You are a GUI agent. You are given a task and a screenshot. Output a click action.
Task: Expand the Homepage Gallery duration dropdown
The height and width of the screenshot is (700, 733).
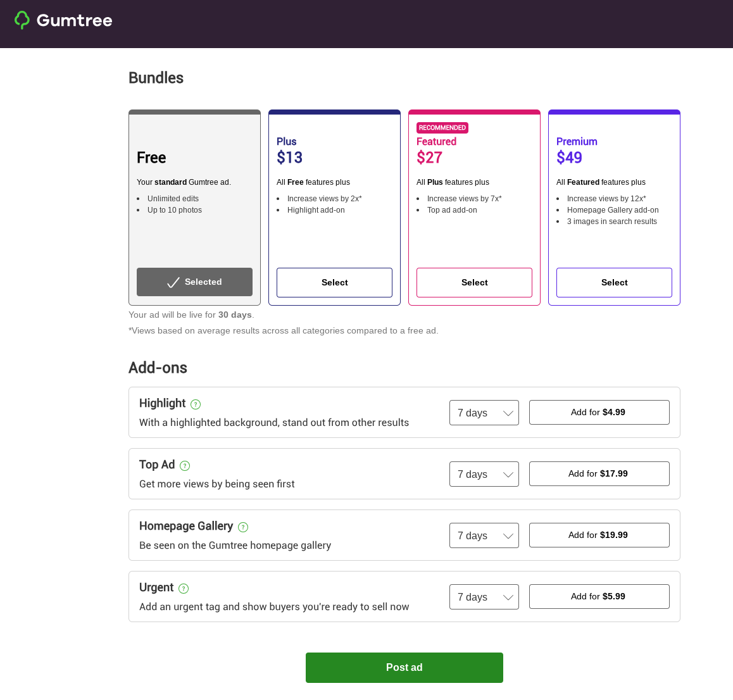point(484,535)
